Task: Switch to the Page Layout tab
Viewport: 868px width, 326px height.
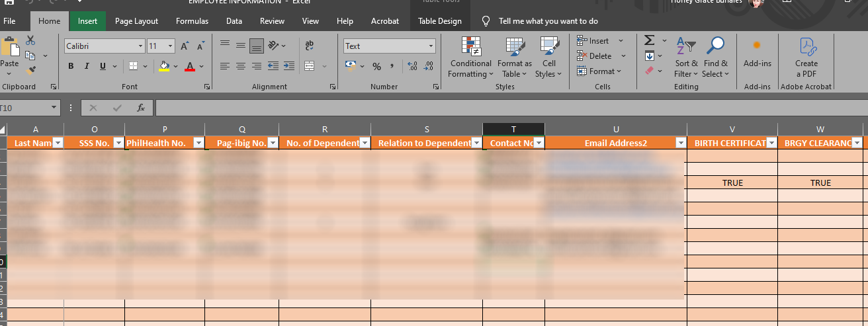Action: point(136,21)
